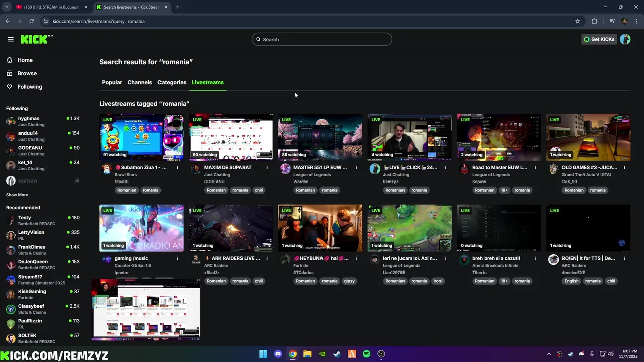The height and width of the screenshot is (362, 644).
Task: Open options menu for gaming /music stream
Action: click(177, 258)
